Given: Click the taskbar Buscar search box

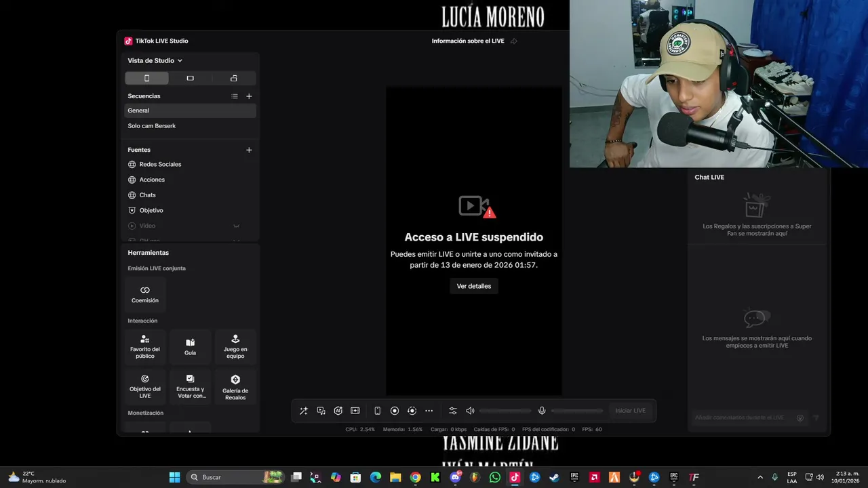Looking at the screenshot, I should pos(235,477).
